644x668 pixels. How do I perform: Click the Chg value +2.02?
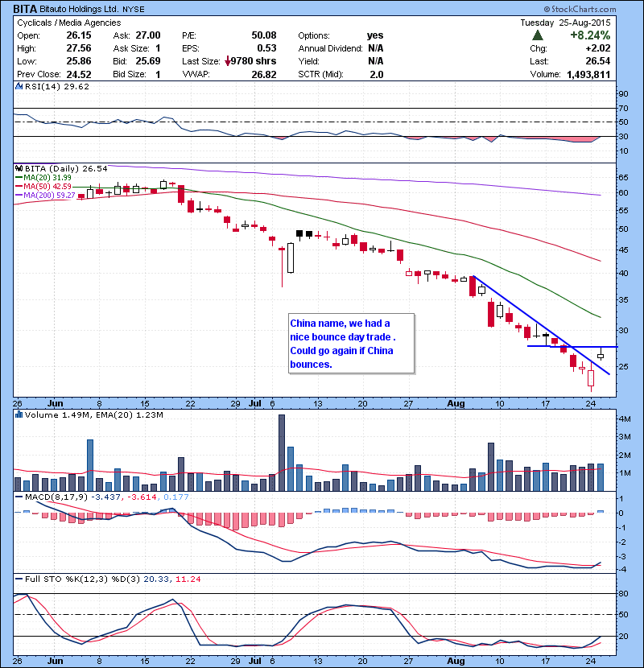point(598,48)
